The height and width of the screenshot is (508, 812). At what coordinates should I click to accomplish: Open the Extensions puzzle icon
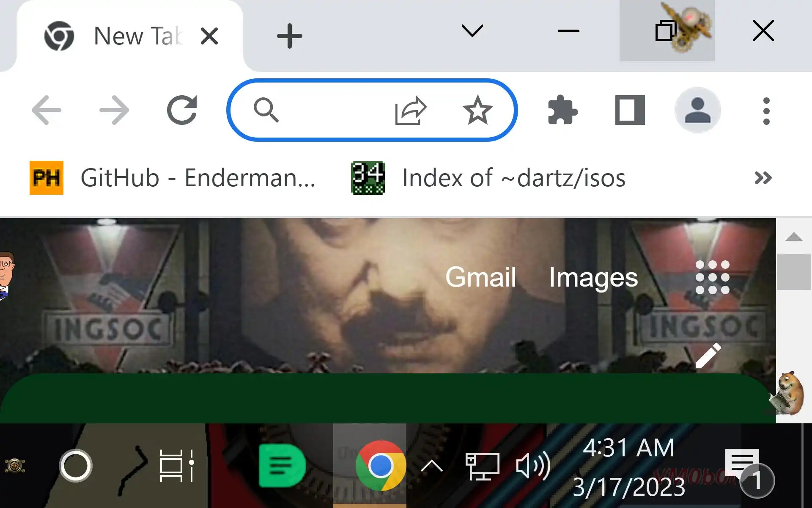point(562,110)
